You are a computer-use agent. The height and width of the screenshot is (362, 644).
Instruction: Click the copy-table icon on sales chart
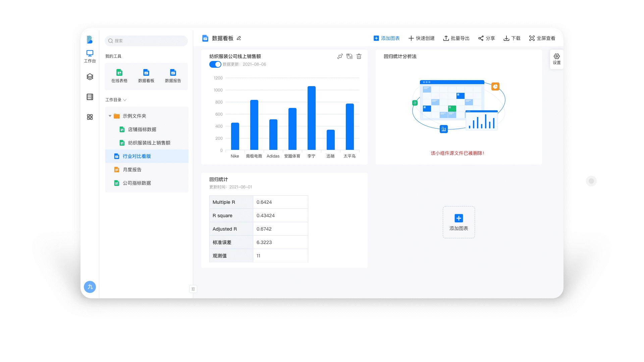tap(350, 56)
